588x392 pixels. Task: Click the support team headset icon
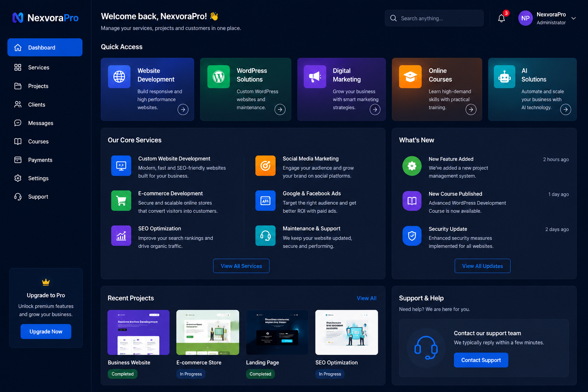pyautogui.click(x=426, y=348)
